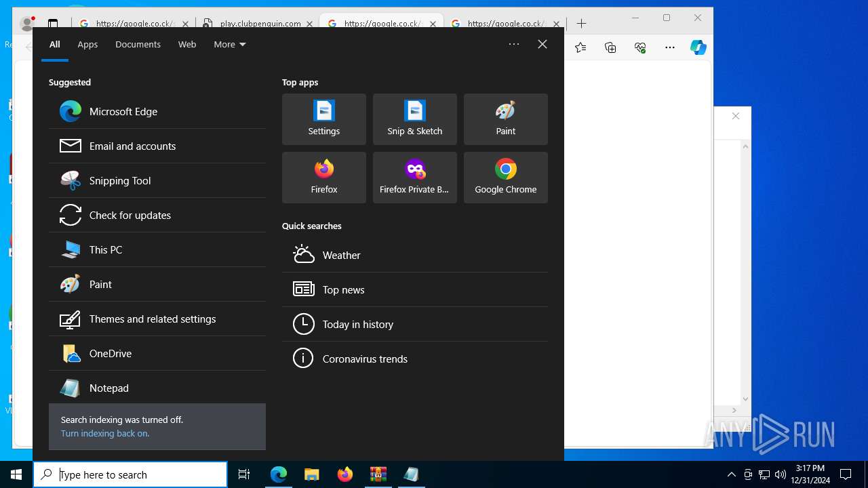Close the search panel

(542, 44)
